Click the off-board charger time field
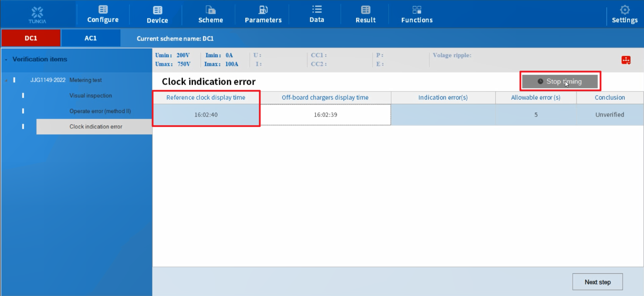Image resolution: width=644 pixels, height=296 pixels. tap(325, 115)
